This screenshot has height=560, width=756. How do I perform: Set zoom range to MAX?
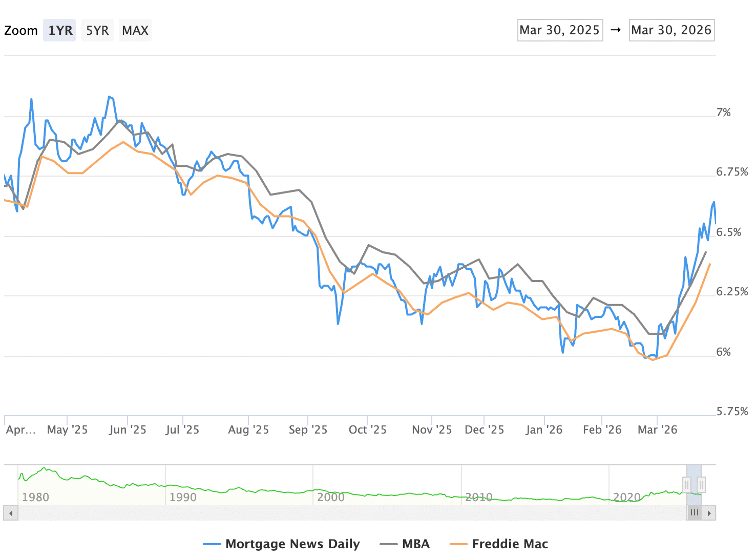click(135, 30)
